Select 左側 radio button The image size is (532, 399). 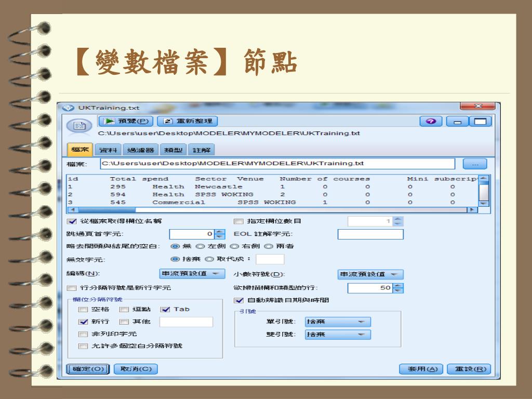[200, 246]
